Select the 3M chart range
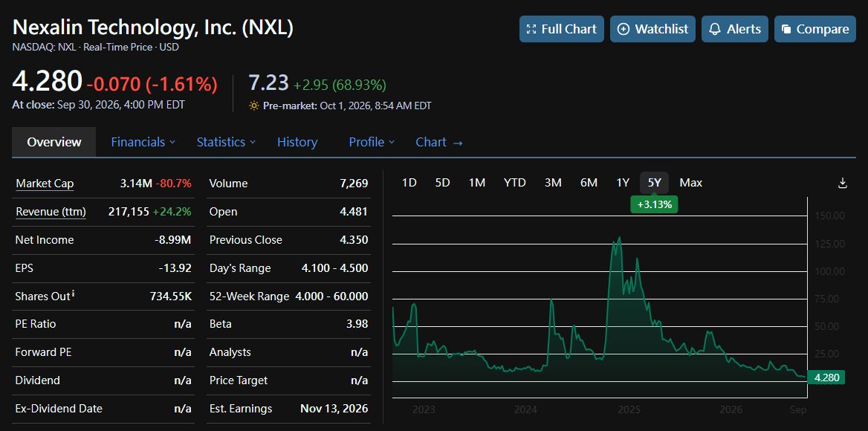868x431 pixels. coord(553,183)
